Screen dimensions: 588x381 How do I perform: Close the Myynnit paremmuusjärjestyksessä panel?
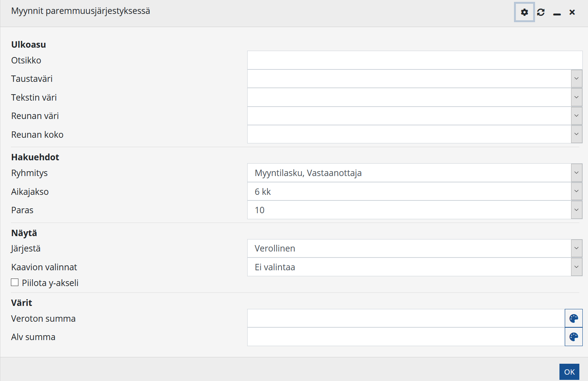(x=572, y=12)
